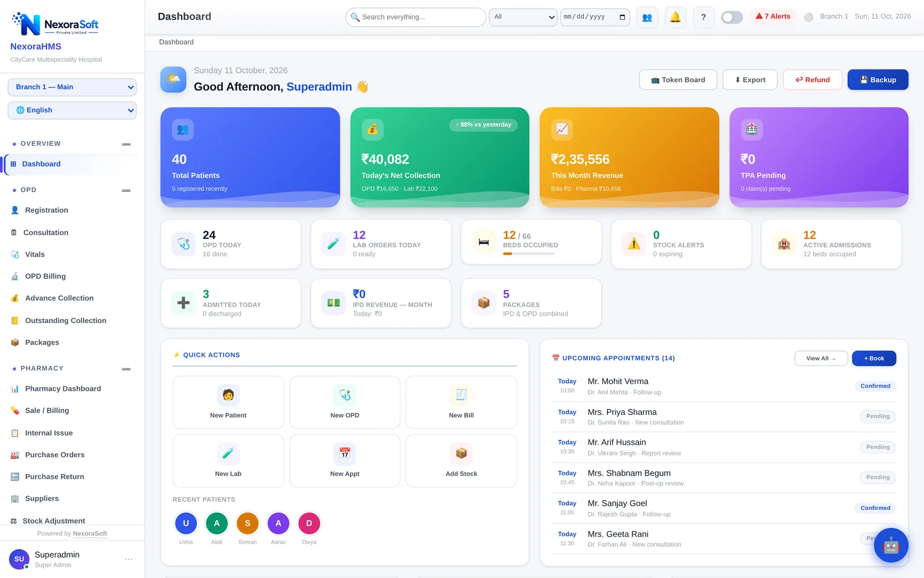Click the NexoraSoft powered-by link
Screen dimensions: 924x578
pyautogui.click(x=90, y=533)
